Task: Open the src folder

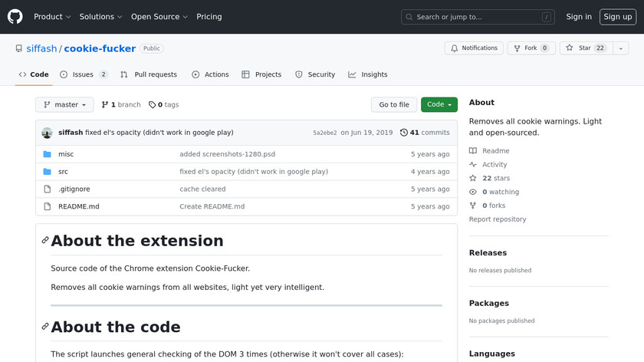Action: [63, 172]
